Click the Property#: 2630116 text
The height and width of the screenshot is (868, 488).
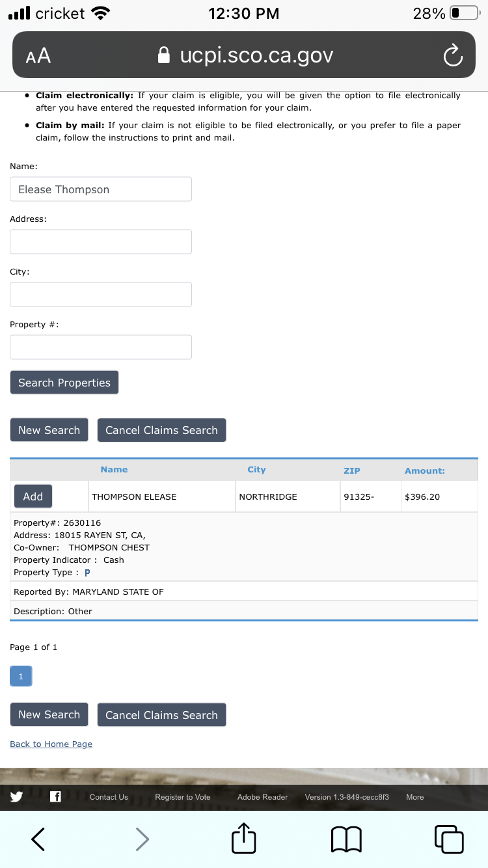[x=57, y=522]
